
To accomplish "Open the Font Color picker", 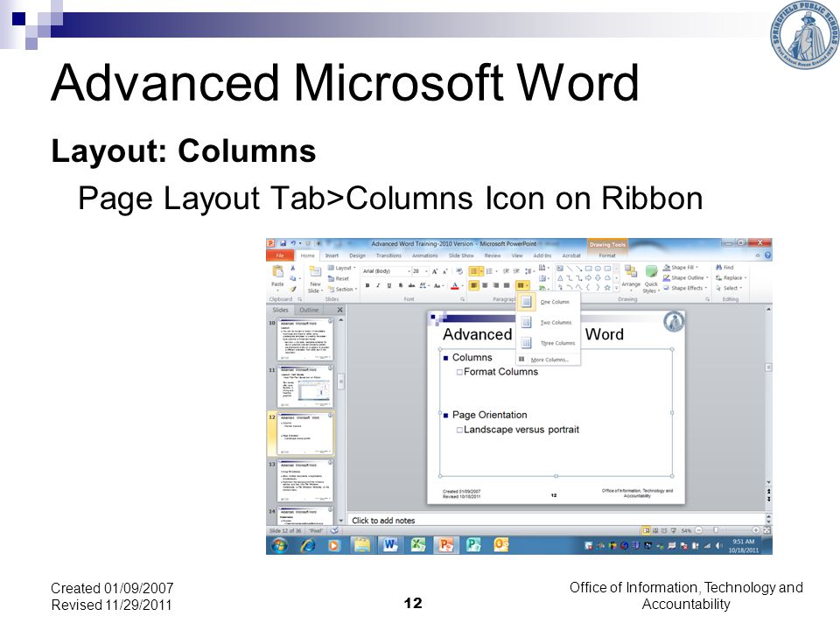I will 457,285.
